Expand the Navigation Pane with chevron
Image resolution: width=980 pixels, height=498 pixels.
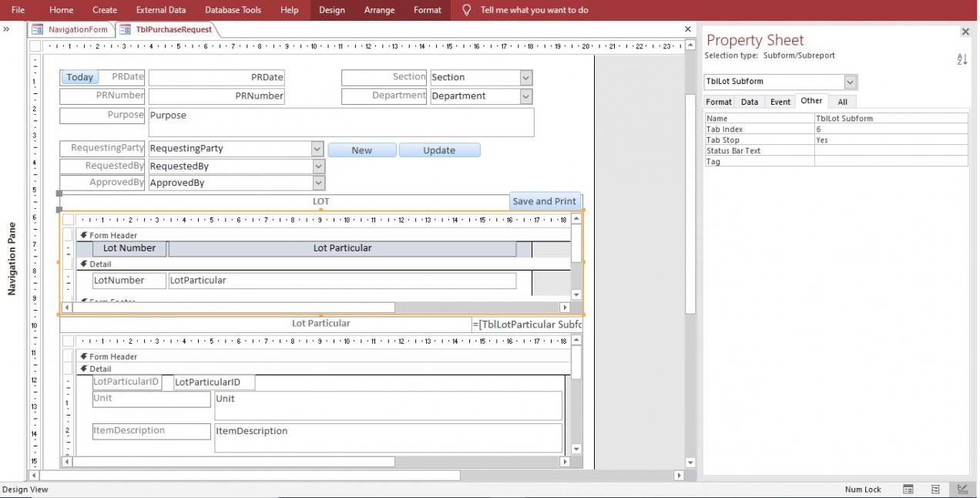click(7, 29)
